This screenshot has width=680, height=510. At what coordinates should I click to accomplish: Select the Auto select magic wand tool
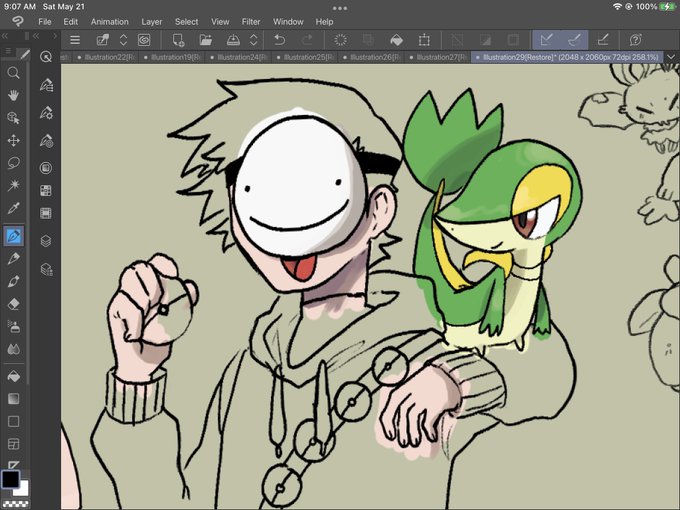point(13,185)
